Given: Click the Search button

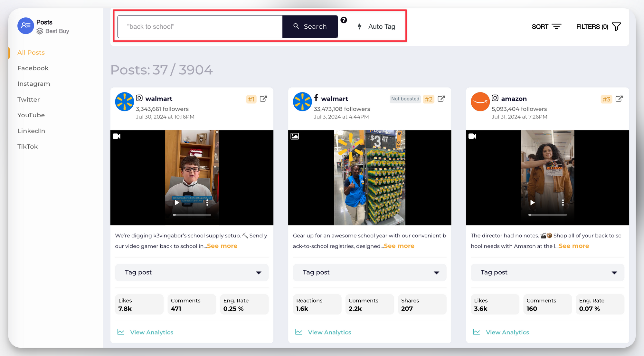Looking at the screenshot, I should point(310,26).
